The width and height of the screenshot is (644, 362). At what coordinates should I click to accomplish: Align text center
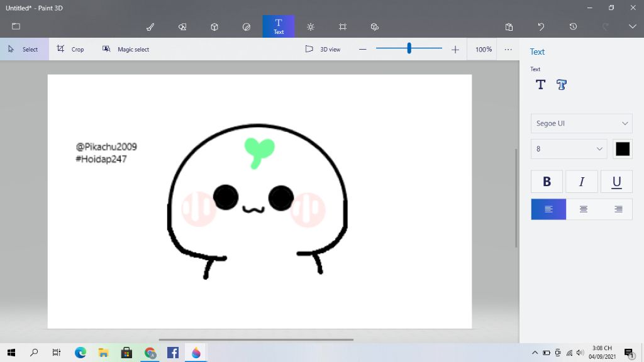pos(583,209)
